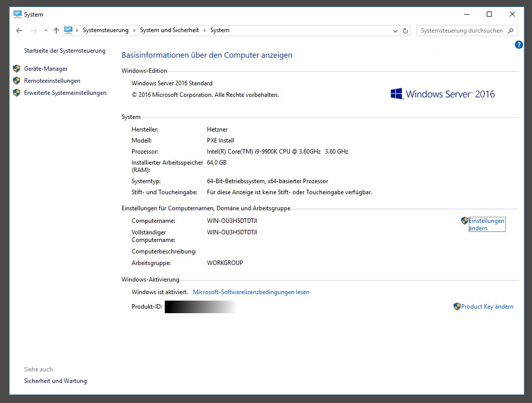Expand breadcrumb arrow before Systemsteuerung
This screenshot has height=403, width=532.
tap(77, 30)
